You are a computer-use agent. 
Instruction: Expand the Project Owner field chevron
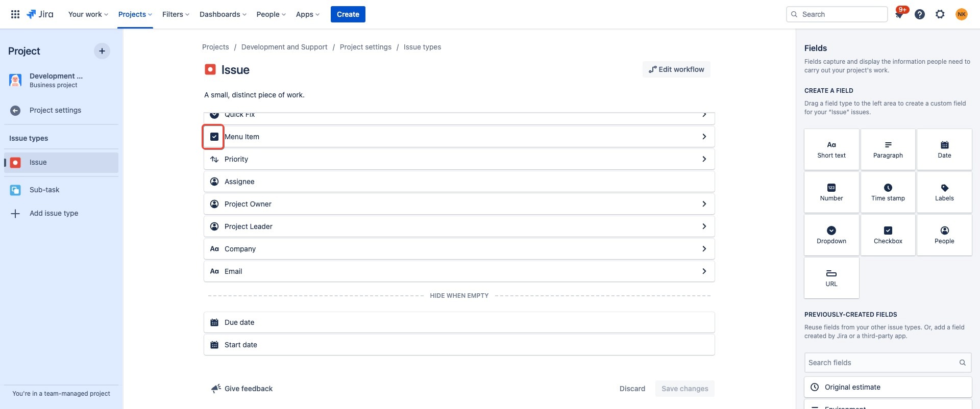point(704,204)
